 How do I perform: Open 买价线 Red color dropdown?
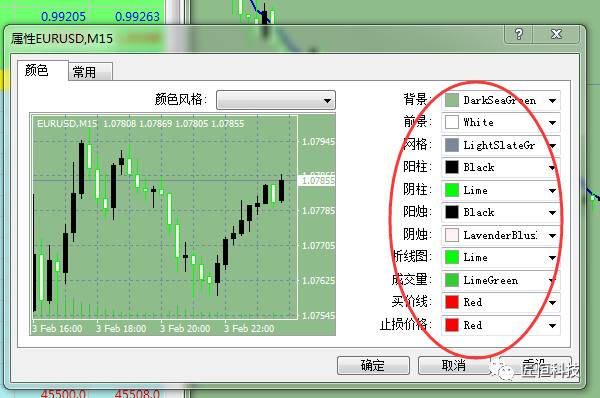tap(501, 302)
